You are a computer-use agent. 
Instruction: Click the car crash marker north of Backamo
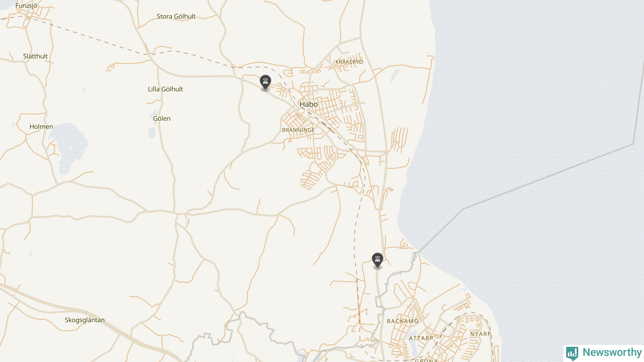[x=377, y=260]
